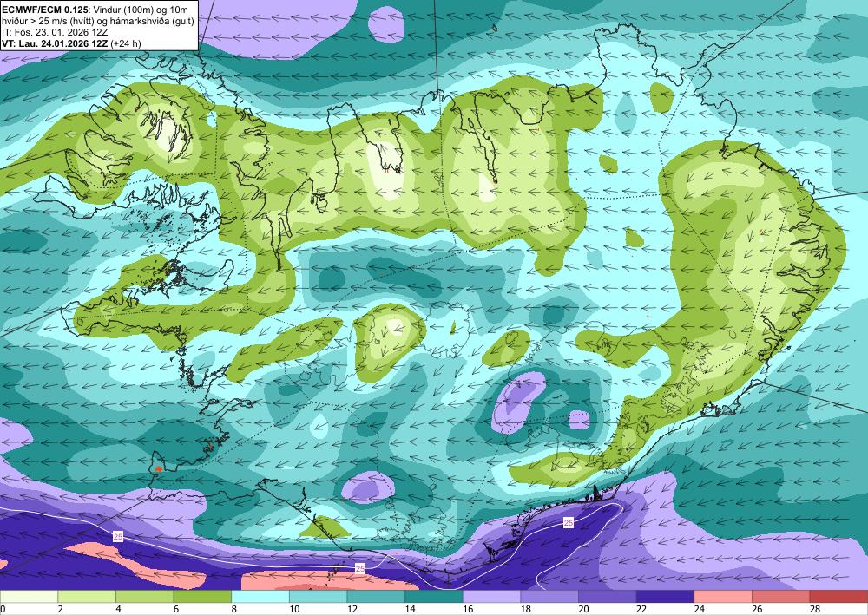Select the 8–10 m/s pale cyan legend swatch
This screenshot has height=615, width=868.
(x=260, y=597)
